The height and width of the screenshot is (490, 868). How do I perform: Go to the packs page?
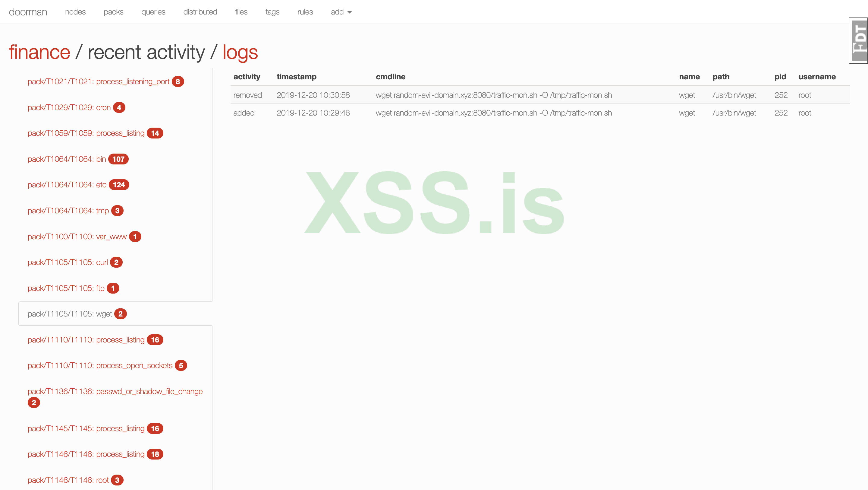[x=113, y=12]
